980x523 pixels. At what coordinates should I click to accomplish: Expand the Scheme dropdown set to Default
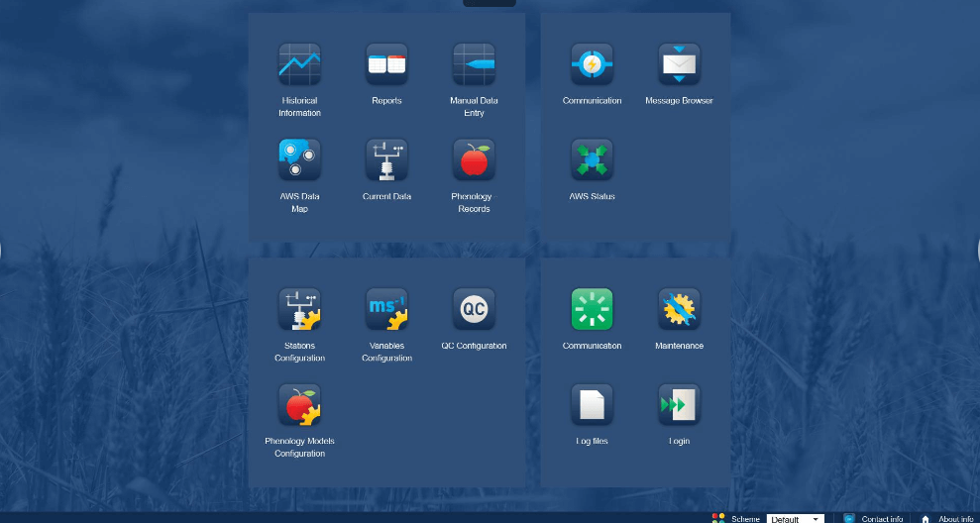point(795,518)
